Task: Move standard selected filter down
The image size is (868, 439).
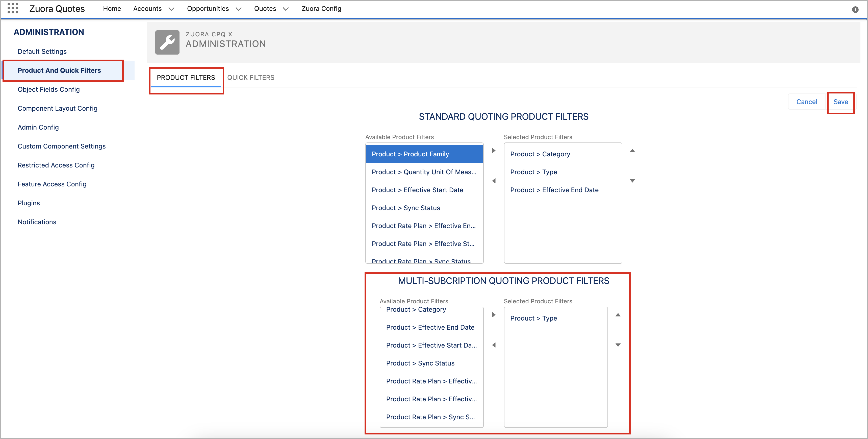Action: click(x=632, y=181)
